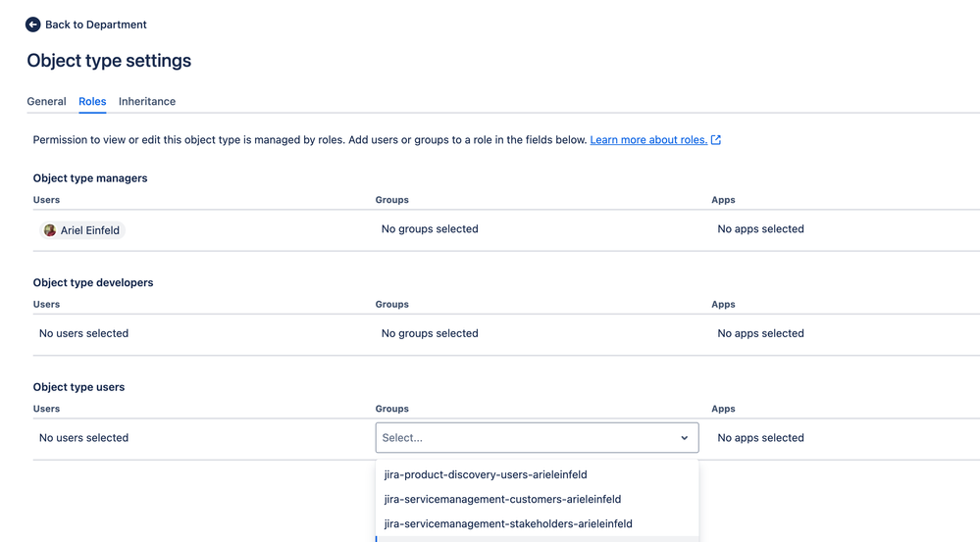Click the Object type users heading
This screenshot has height=542, width=980.
tap(78, 387)
